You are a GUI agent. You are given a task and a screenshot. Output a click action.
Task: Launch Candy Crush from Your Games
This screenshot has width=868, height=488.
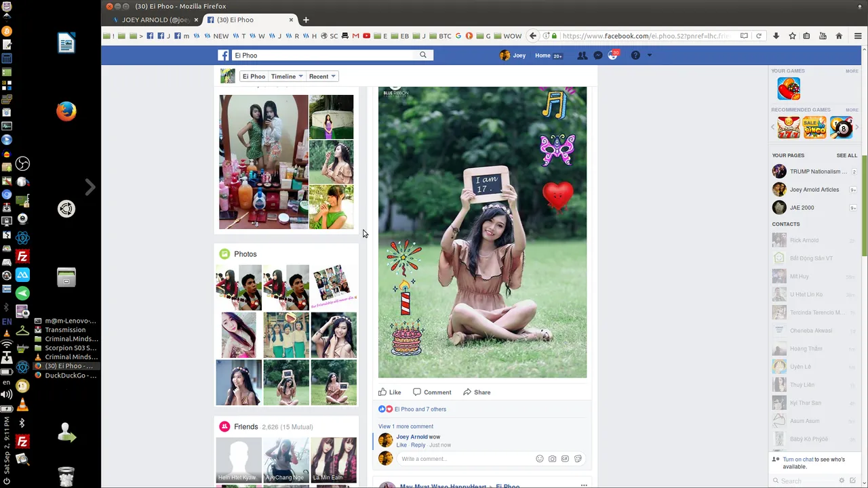pos(789,89)
